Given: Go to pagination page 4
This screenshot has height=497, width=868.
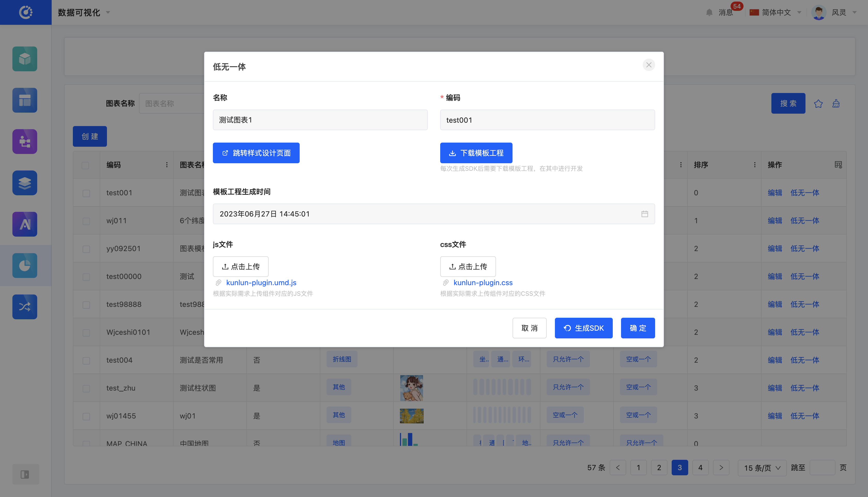Looking at the screenshot, I should click(700, 468).
